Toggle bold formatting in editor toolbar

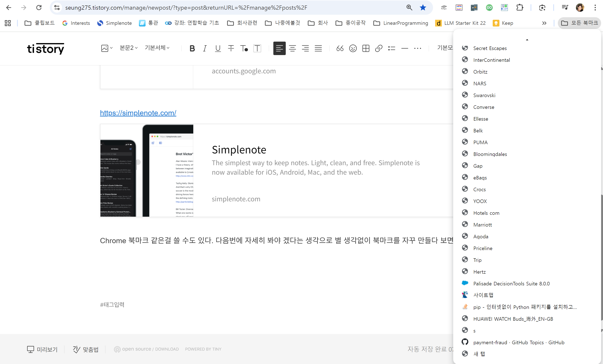point(192,48)
